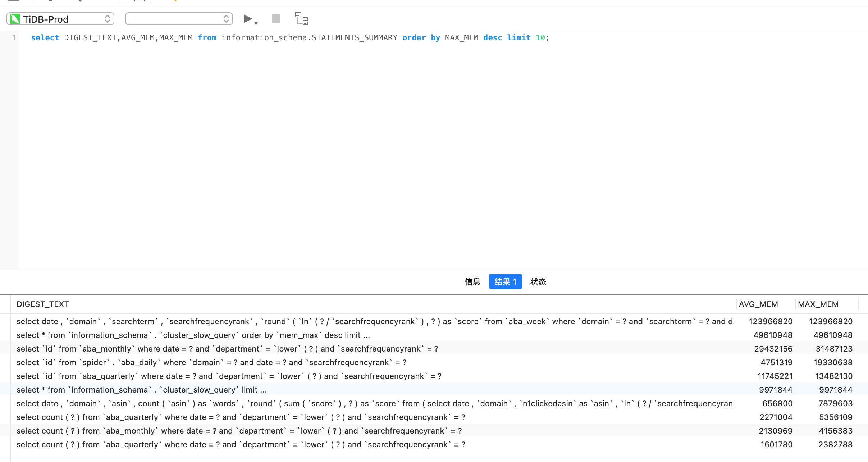Open the 状态 tab
Viewport: 868px width, 462px height.
[x=538, y=282]
